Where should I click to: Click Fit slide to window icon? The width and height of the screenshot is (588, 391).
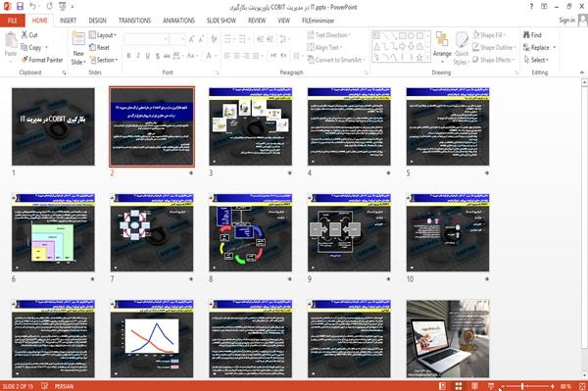pos(582,386)
